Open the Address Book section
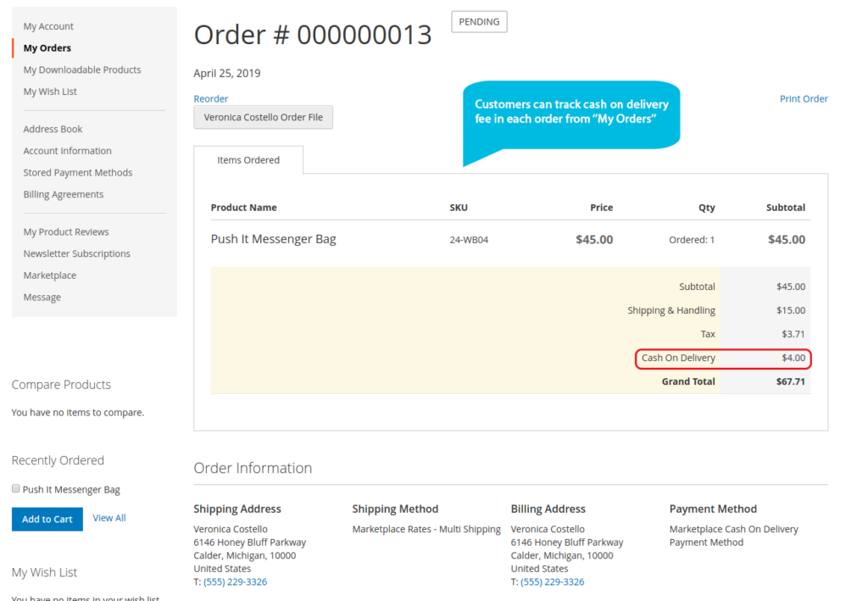The height and width of the screenshot is (601, 868). 53,130
